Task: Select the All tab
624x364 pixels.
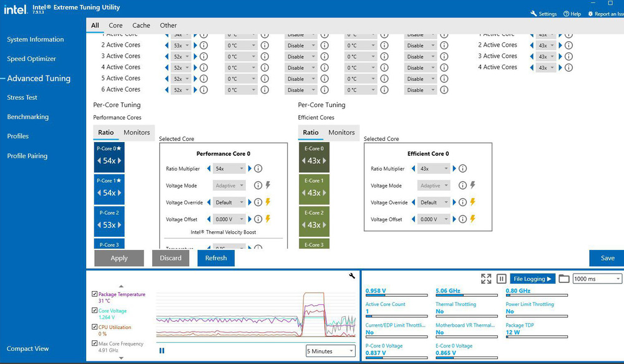Action: [95, 25]
